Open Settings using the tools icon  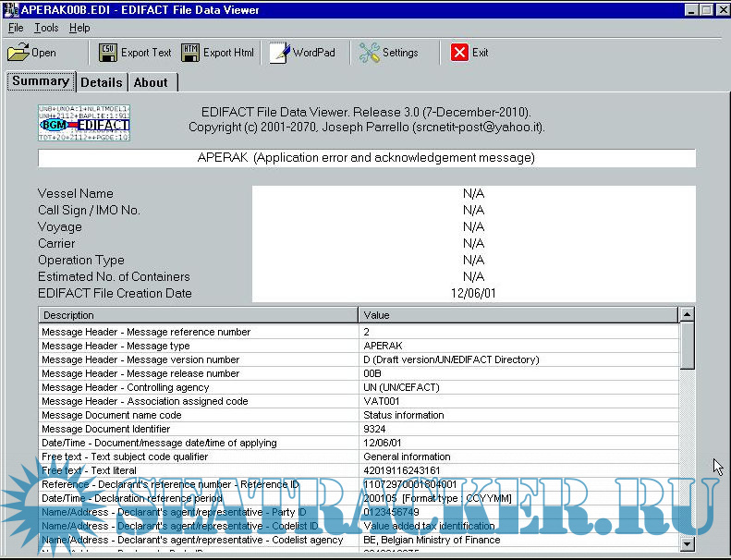pyautogui.click(x=370, y=53)
